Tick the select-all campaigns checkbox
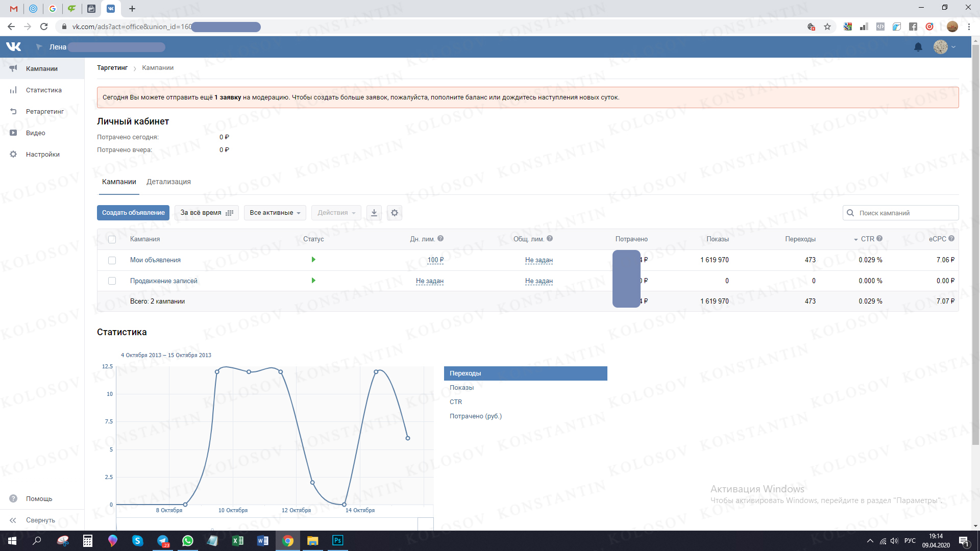This screenshot has height=551, width=980. (x=112, y=239)
